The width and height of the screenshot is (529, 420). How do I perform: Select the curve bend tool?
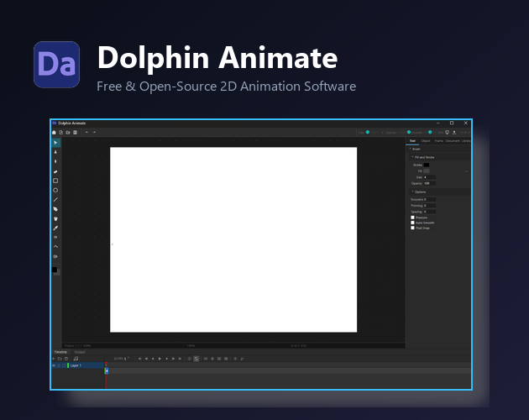(55, 247)
